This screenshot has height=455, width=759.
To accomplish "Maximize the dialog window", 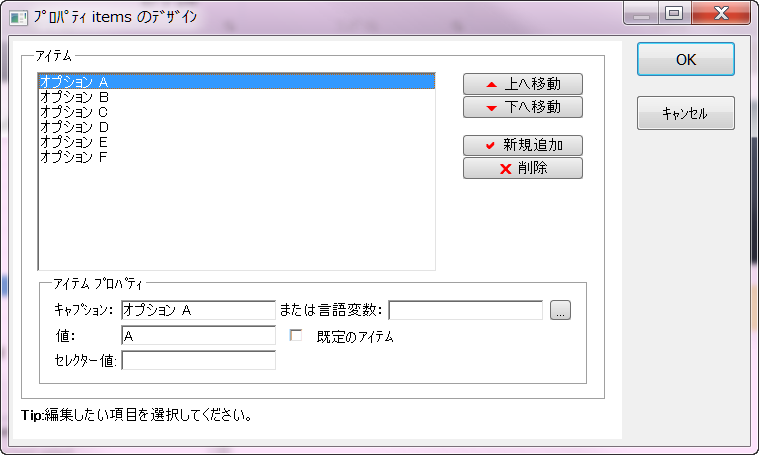I will coord(674,13).
